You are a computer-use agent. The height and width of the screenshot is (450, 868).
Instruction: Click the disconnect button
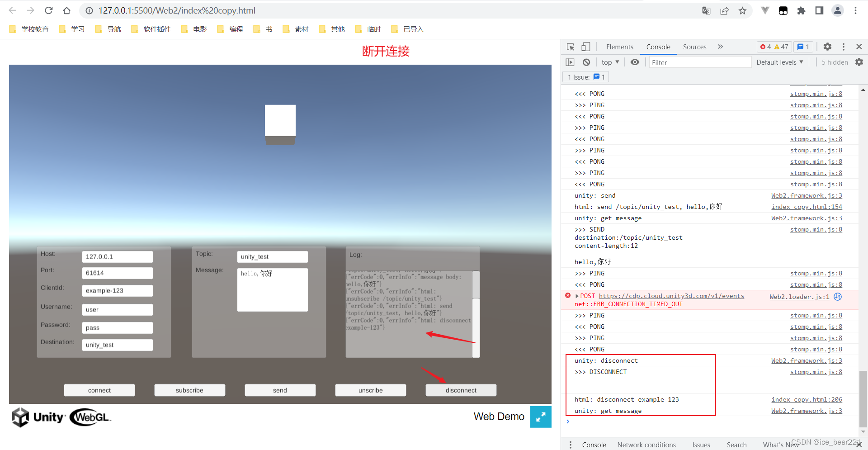461,390
